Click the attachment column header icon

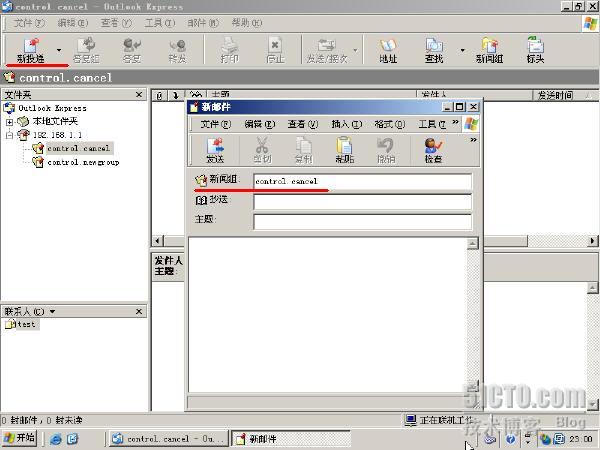pos(159,95)
